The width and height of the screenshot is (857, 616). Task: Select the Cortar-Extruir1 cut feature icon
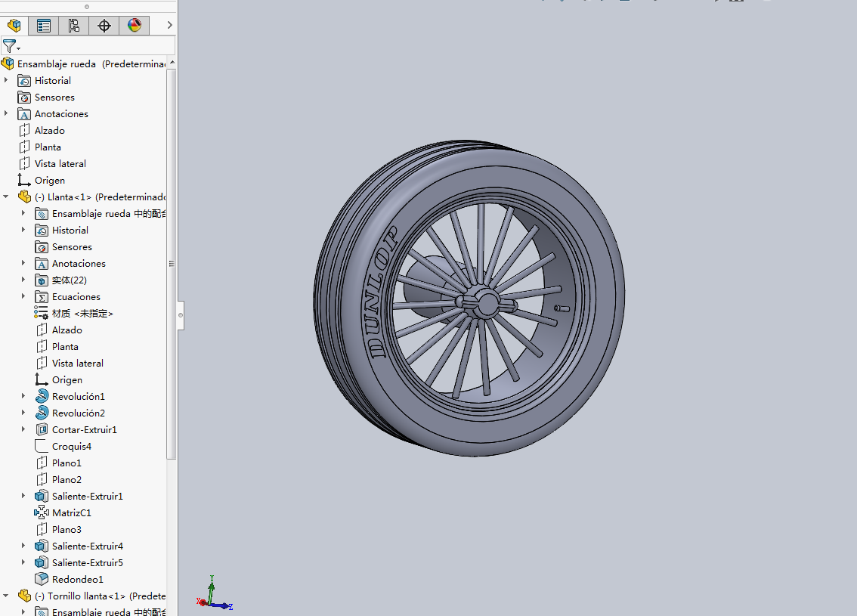pyautogui.click(x=42, y=429)
